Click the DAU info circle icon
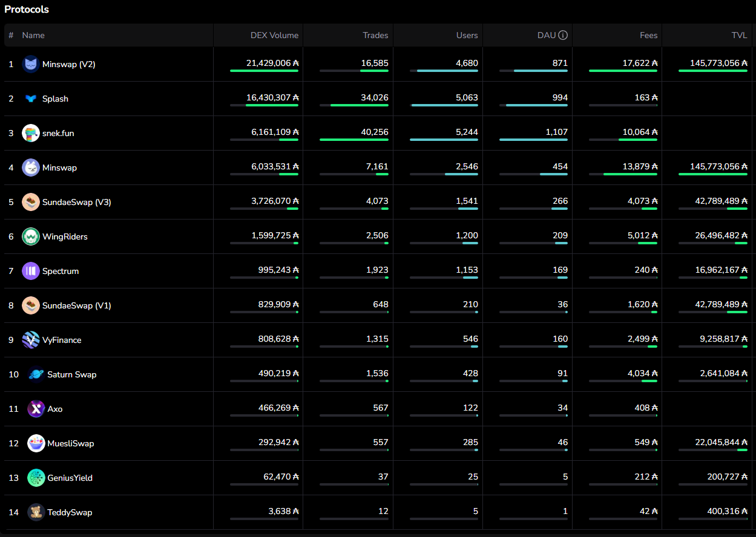This screenshot has width=756, height=537. (563, 35)
